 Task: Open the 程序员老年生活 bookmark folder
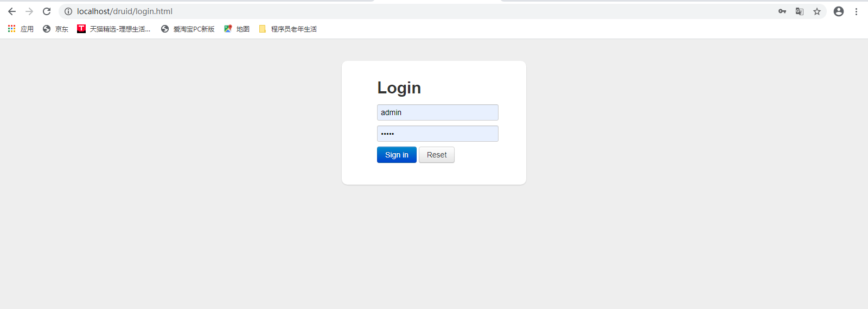click(288, 29)
